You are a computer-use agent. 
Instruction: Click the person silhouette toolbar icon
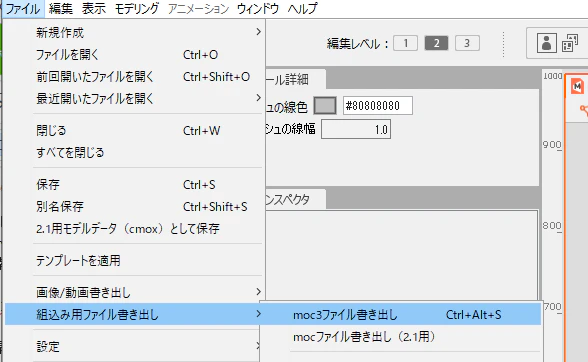pyautogui.click(x=546, y=43)
